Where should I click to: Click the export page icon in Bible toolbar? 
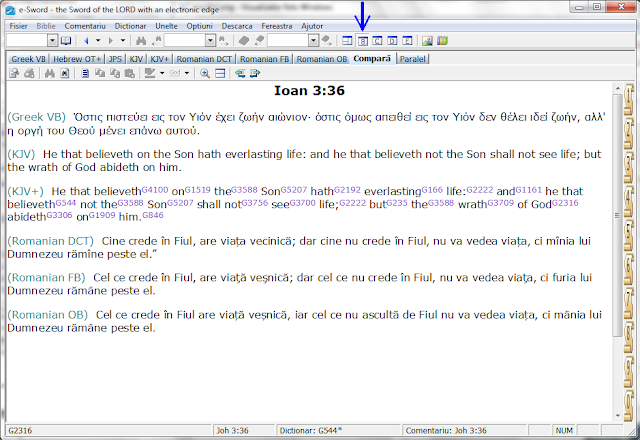pyautogui.click(x=14, y=73)
